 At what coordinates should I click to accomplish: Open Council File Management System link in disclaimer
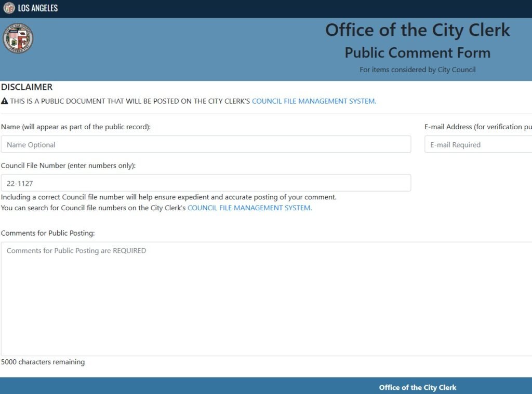(314, 101)
